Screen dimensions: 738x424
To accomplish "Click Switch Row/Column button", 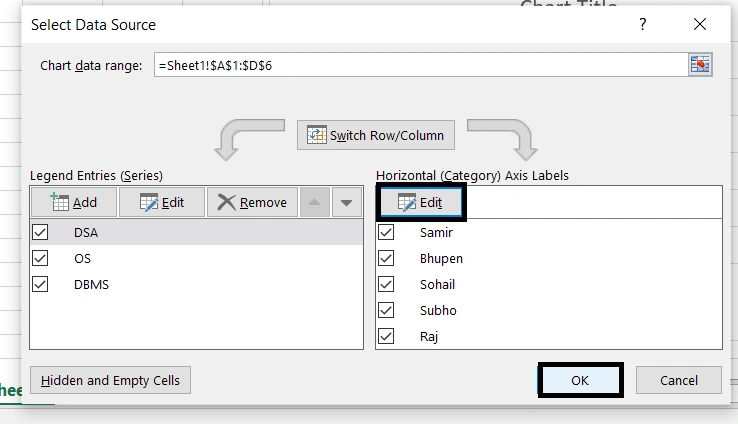I will pos(376,135).
